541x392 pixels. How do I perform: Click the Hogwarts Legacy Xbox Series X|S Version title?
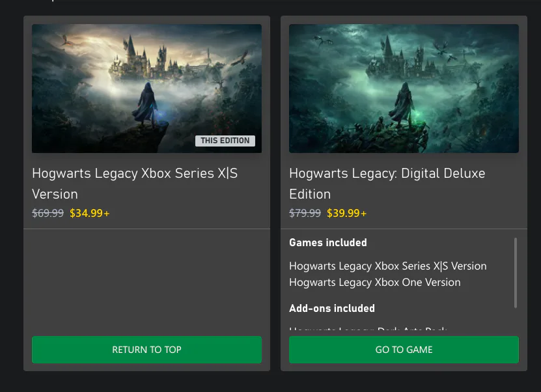(x=135, y=184)
